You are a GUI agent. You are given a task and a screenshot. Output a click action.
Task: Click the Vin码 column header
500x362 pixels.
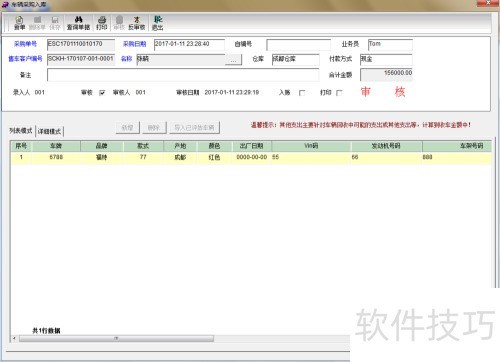coord(311,146)
